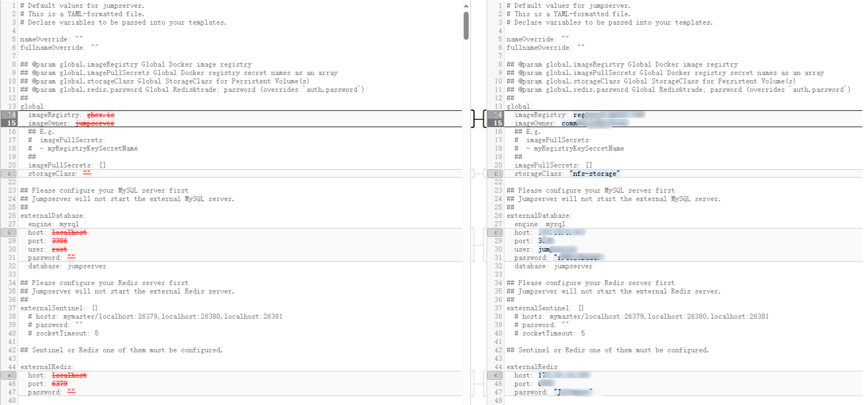Viewport: 868px width, 405px height.
Task: Click 'imagePullSecrets: []' on line 20 in right pane
Action: [553, 165]
